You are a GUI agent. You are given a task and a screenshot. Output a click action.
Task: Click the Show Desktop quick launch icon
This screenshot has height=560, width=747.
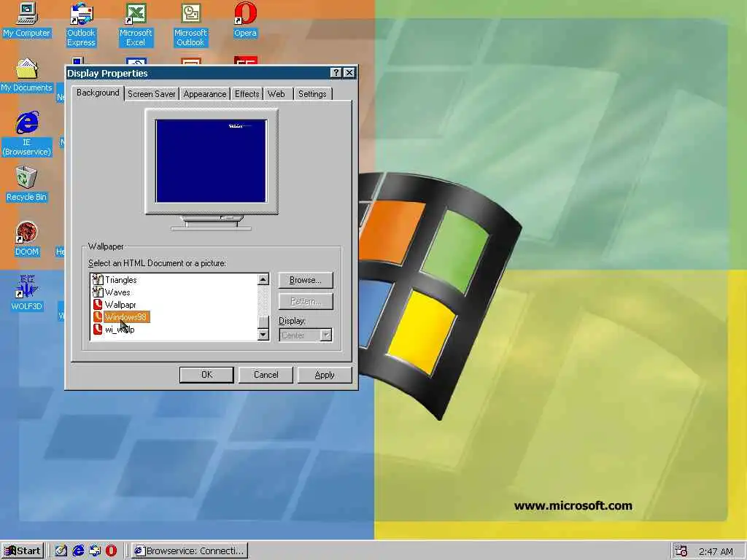tap(61, 551)
